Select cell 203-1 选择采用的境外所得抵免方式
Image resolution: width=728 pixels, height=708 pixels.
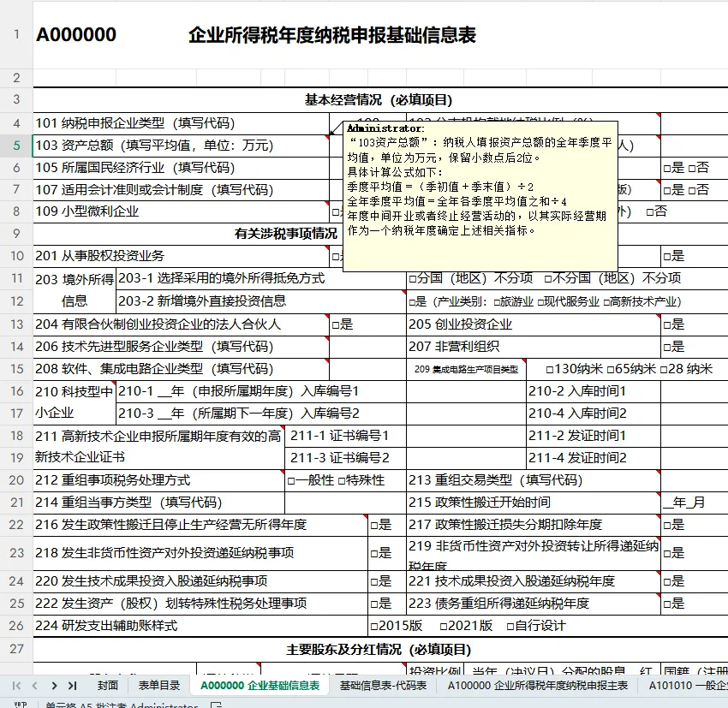click(261, 278)
